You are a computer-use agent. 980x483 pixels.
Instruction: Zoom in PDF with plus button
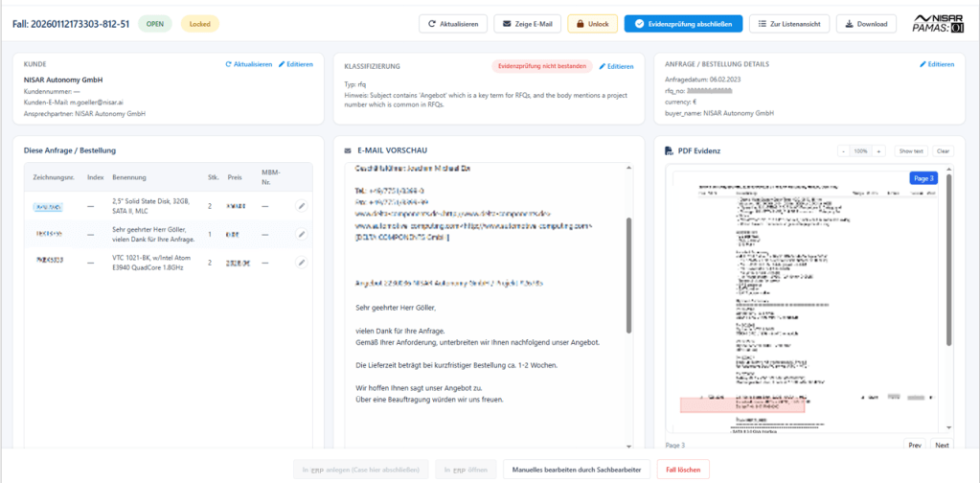click(878, 151)
